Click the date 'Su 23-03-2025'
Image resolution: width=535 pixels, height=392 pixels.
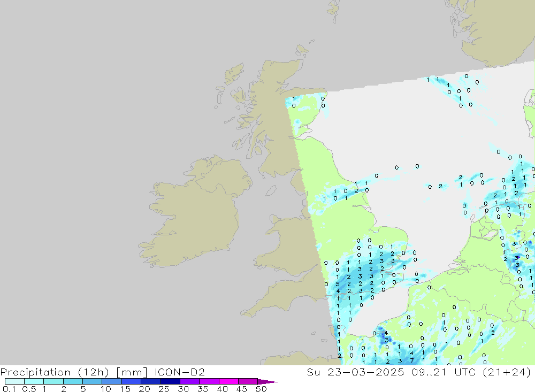tap(355, 372)
